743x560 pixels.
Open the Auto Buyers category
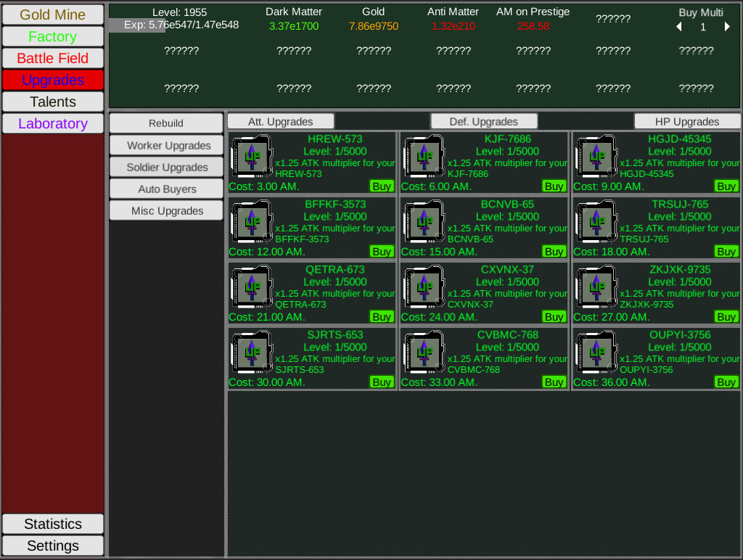pos(167,189)
